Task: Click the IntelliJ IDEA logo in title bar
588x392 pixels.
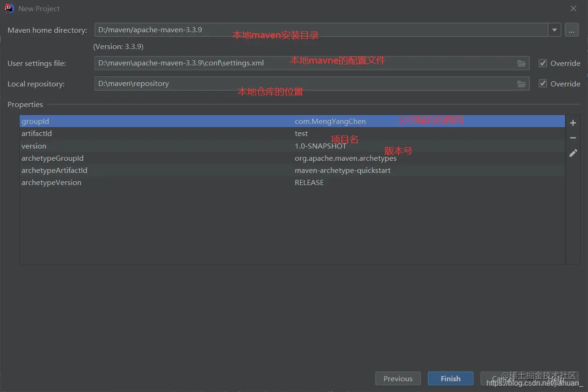Action: (x=9, y=8)
